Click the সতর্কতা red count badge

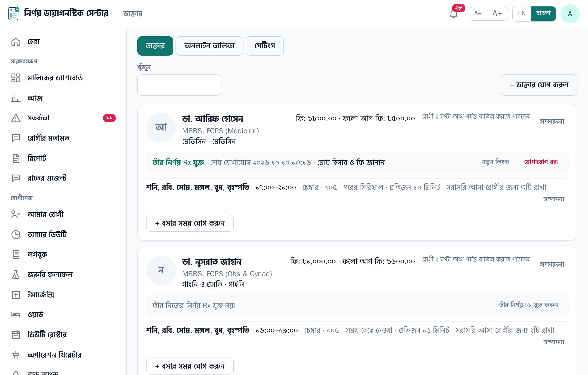pyautogui.click(x=109, y=118)
